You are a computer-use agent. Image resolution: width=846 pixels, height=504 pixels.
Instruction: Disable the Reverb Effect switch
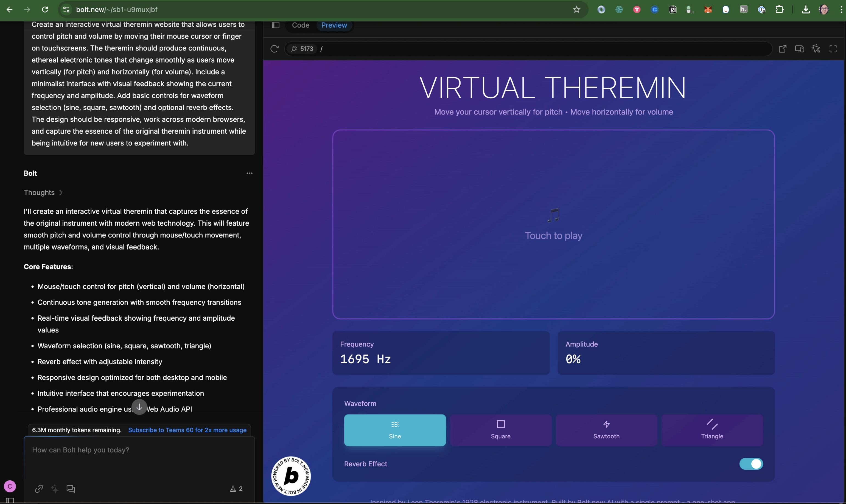[x=751, y=464]
